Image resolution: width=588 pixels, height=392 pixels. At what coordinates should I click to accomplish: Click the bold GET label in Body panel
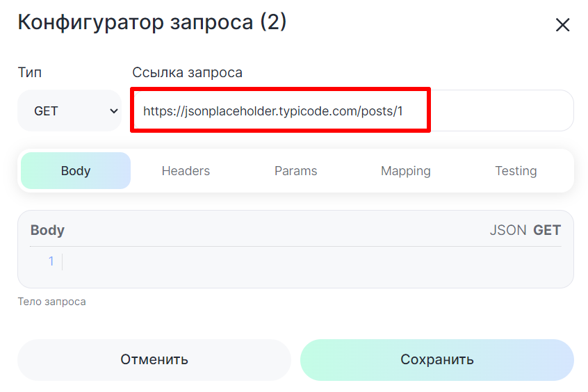coord(547,230)
